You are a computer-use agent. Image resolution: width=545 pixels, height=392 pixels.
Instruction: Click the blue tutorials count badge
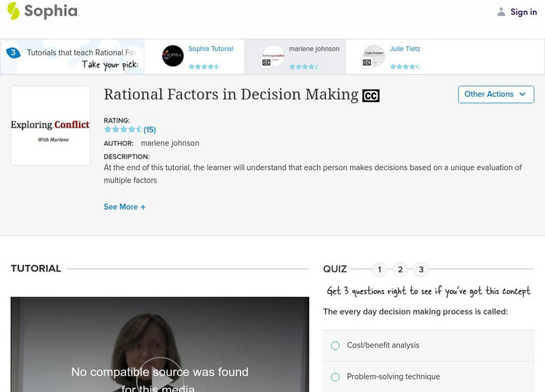13,52
